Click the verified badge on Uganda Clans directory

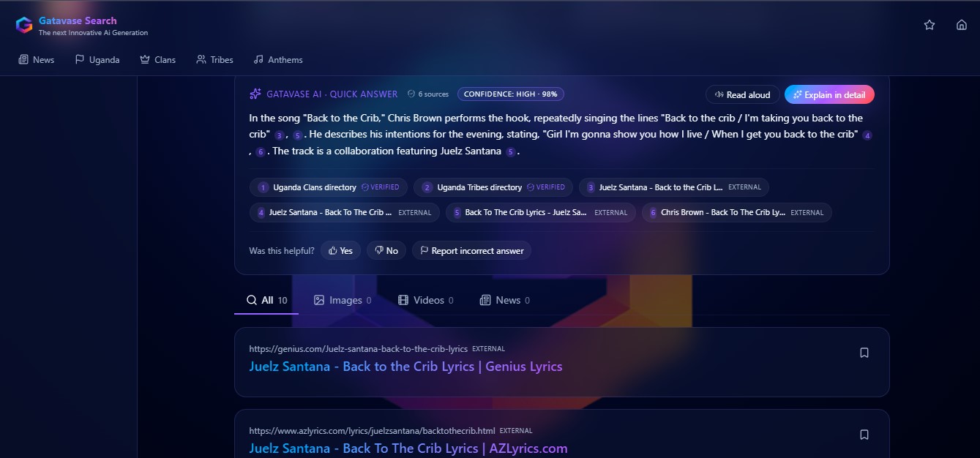[380, 187]
